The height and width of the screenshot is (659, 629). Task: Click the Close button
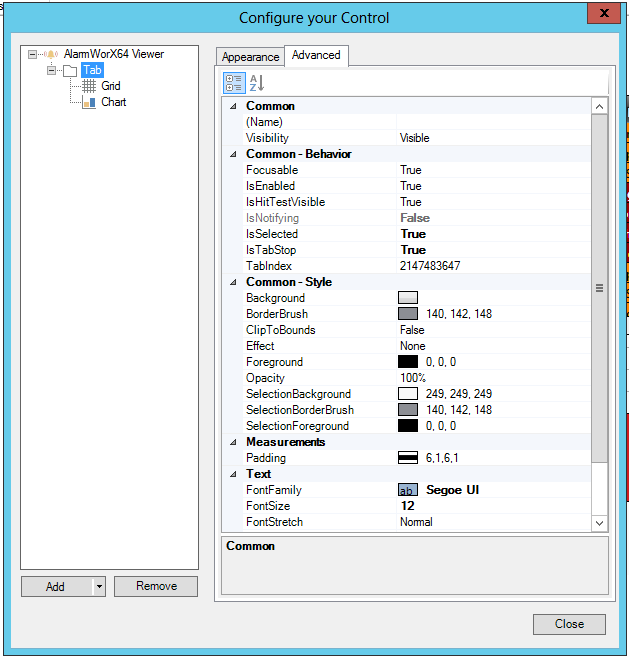(x=569, y=624)
